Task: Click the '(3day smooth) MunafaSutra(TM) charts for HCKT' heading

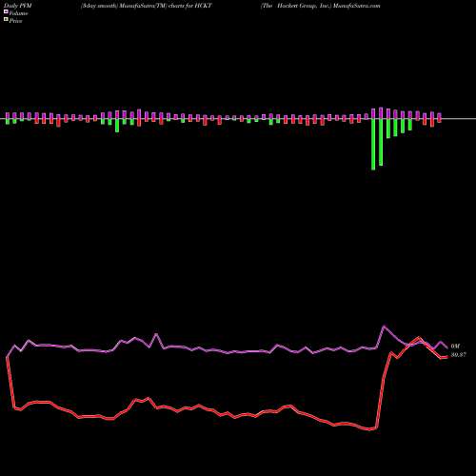Action: click(x=147, y=6)
